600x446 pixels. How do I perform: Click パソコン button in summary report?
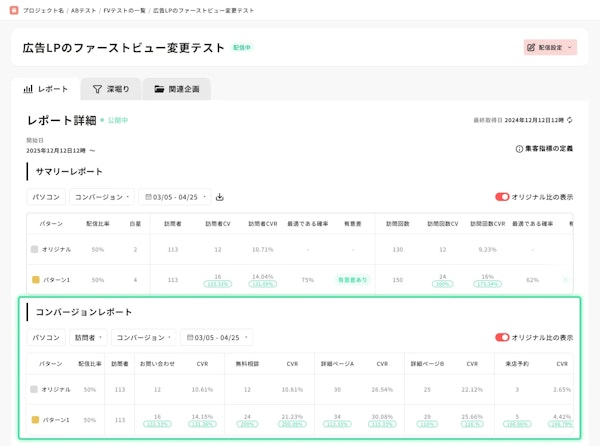[x=47, y=197]
